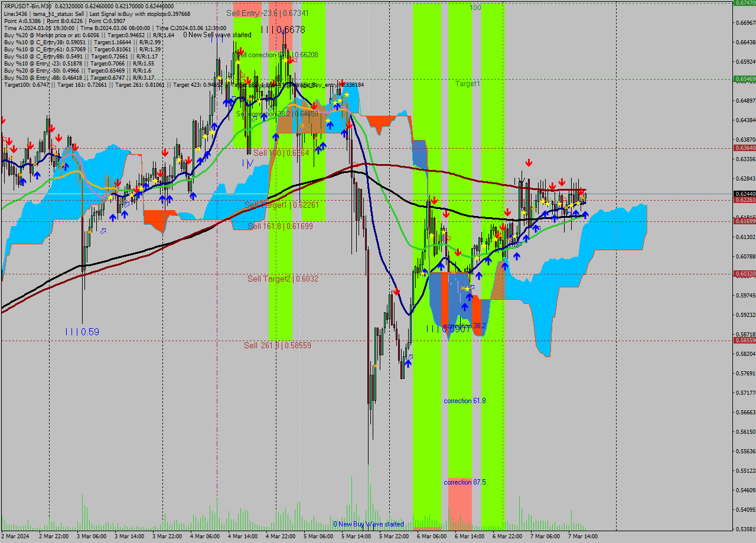Click the 'Buy %10 @ C_Entry61: 0.57069' line
756x543 pixels.
coord(83,49)
